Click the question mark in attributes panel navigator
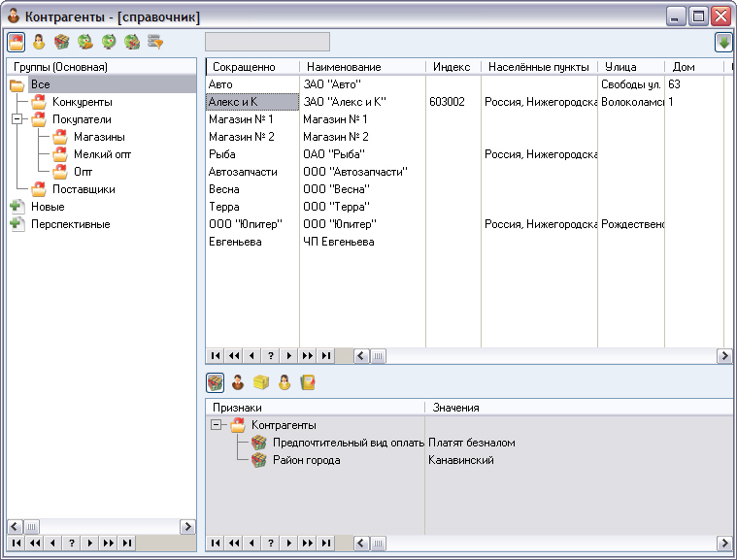 271,544
